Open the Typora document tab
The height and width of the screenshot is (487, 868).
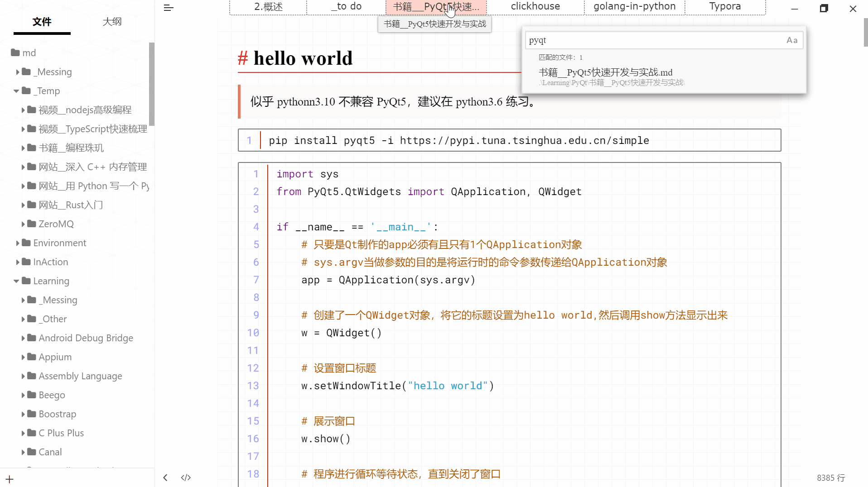725,7
